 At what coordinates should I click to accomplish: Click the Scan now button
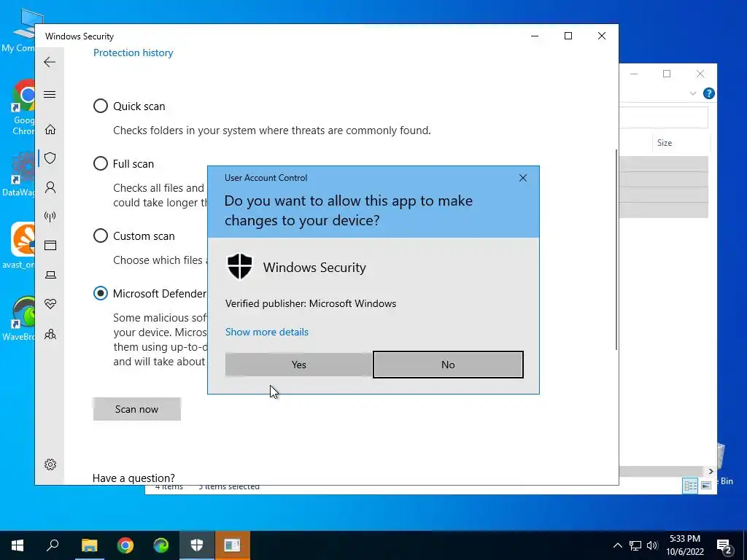click(136, 409)
